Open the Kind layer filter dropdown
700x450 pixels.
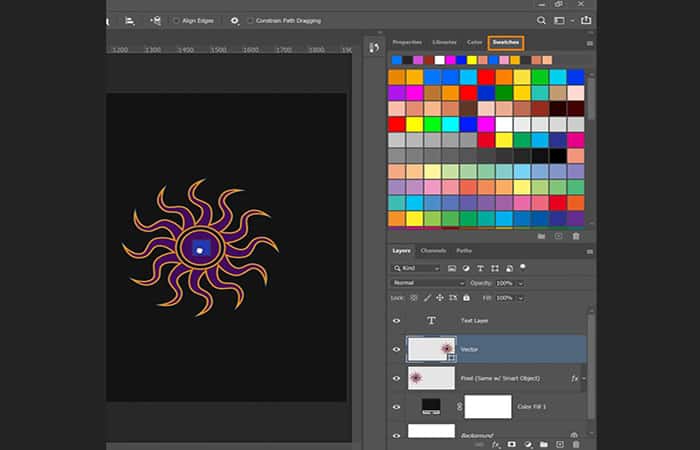[418, 268]
